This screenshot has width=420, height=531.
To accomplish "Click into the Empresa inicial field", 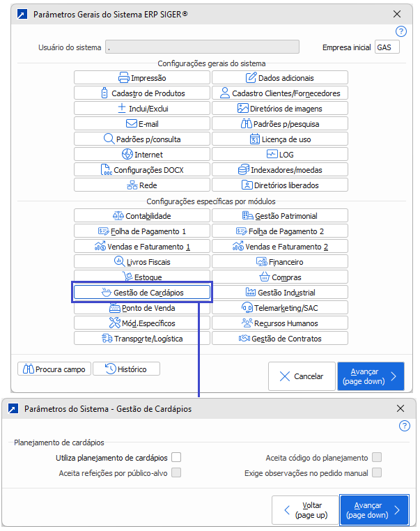I will click(x=387, y=47).
